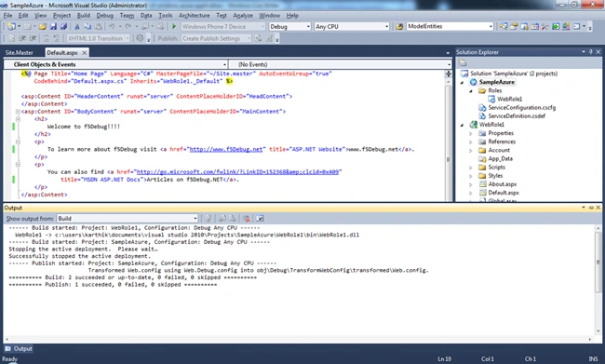Click the code editor vertical scrollbar
Screen dimensions: 605x364
tap(448, 160)
